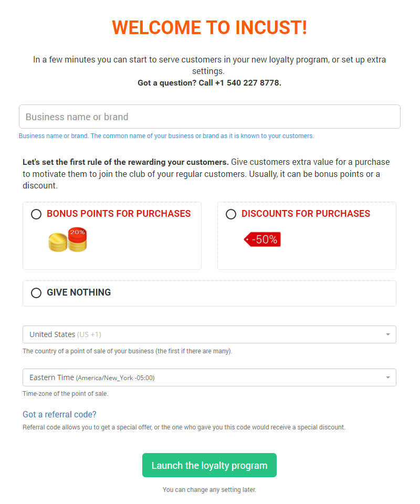Image resolution: width=420 pixels, height=504 pixels.
Task: Open the time-zone dropdown arrow
Action: (x=387, y=377)
